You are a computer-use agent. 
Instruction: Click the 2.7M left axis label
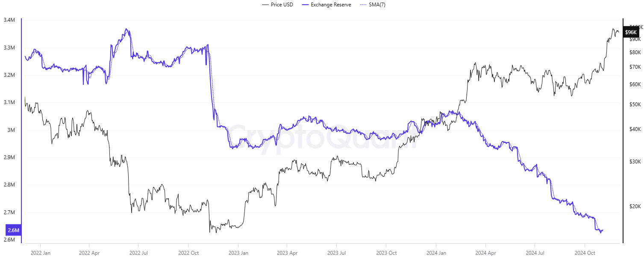click(x=10, y=212)
